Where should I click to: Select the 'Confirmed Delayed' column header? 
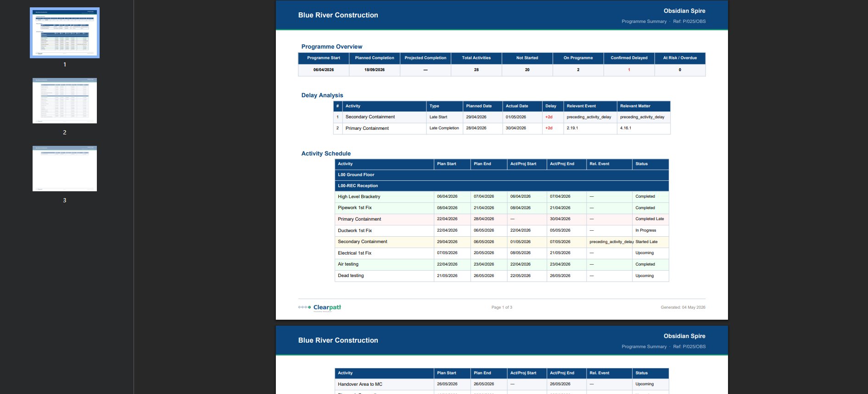coord(629,58)
